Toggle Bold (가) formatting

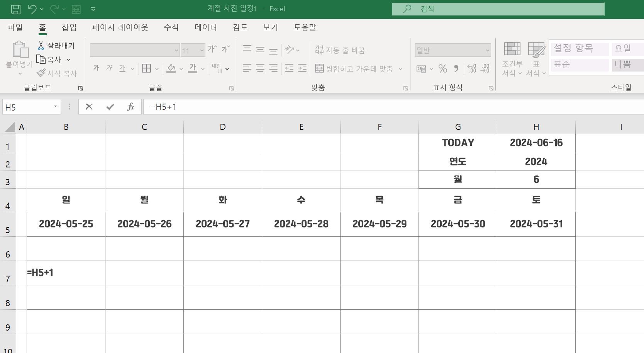tap(96, 68)
